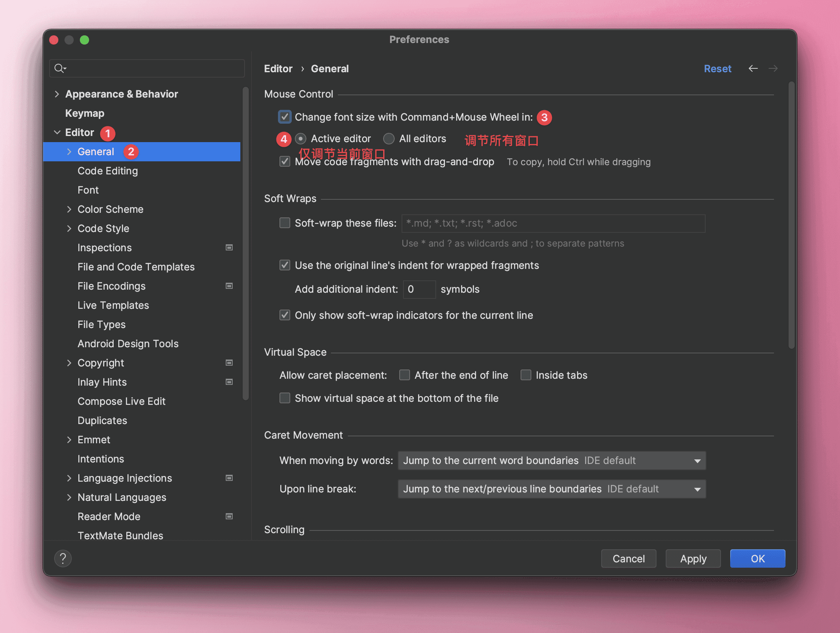
Task: Disable font size change with mouse wheel
Action: click(x=285, y=117)
